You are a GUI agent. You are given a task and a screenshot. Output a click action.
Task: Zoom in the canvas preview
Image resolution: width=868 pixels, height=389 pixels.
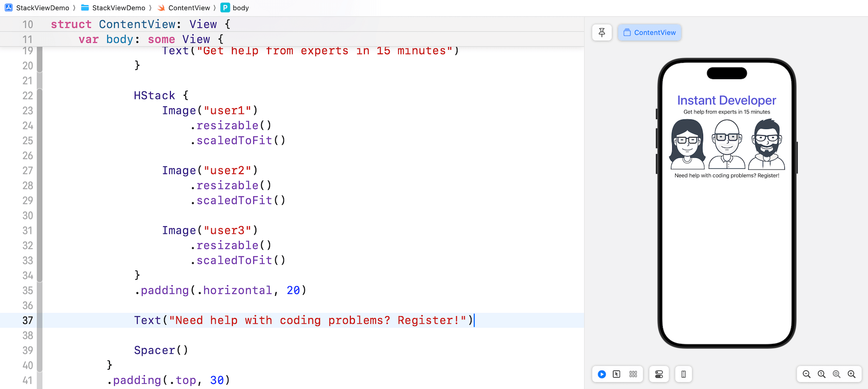point(852,374)
